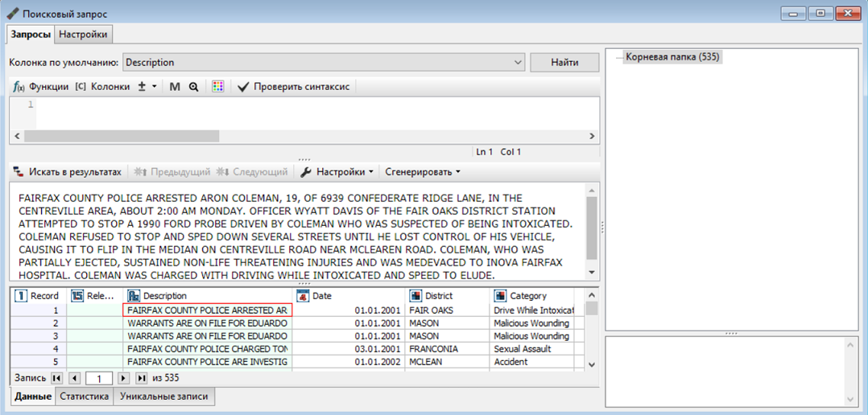Go to the first record
The width and height of the screenshot is (868, 415).
tap(57, 379)
